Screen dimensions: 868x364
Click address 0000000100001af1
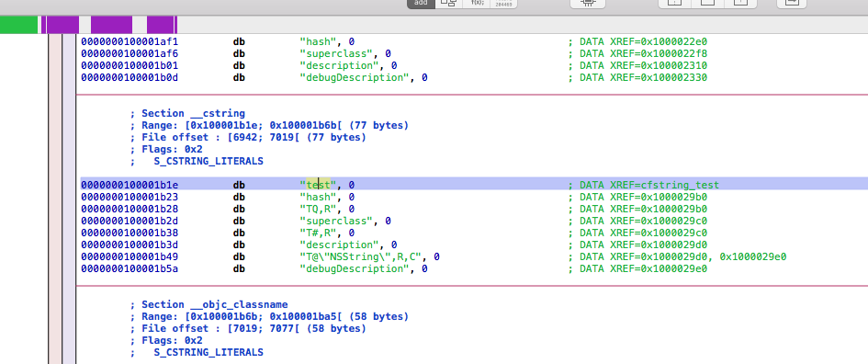(130, 41)
